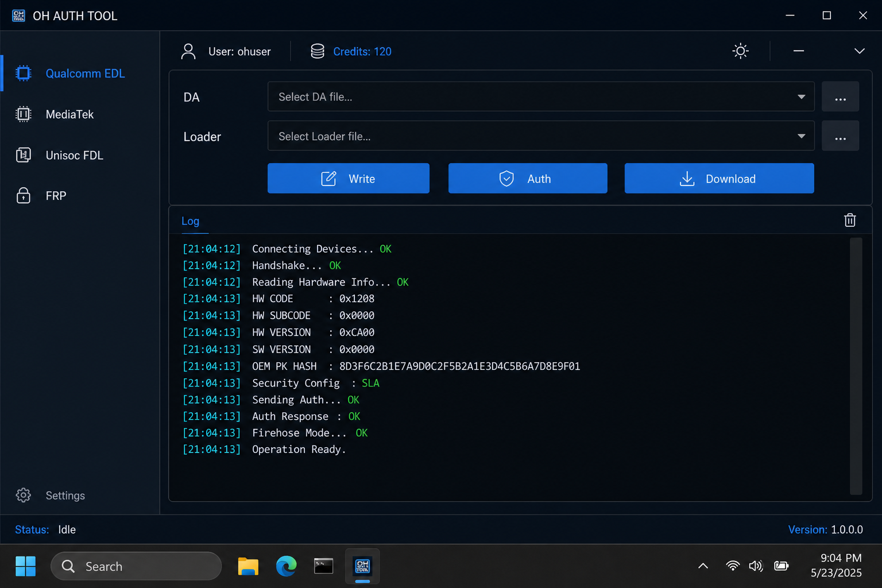Click the Security Config SLA log line
The height and width of the screenshot is (588, 882).
(281, 383)
